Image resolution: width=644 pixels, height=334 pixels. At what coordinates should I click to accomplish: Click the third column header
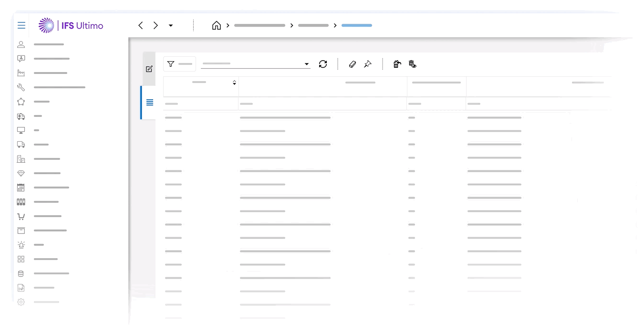tap(436, 87)
